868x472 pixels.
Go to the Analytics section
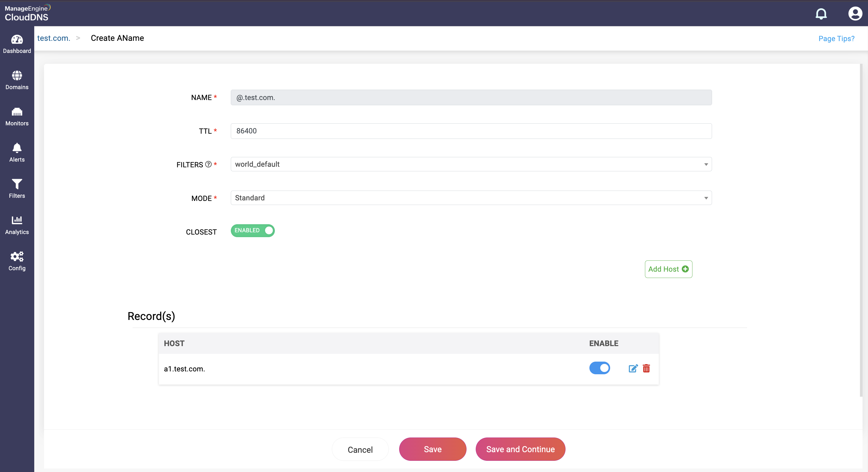point(17,225)
